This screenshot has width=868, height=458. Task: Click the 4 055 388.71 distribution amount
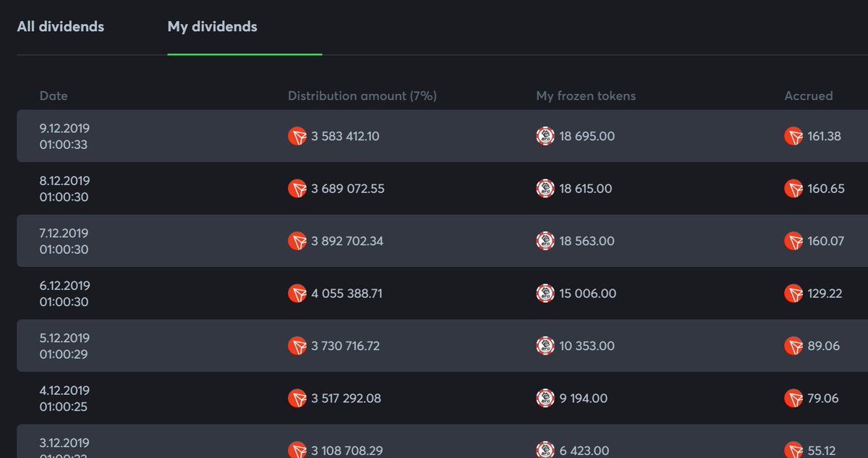click(x=346, y=293)
